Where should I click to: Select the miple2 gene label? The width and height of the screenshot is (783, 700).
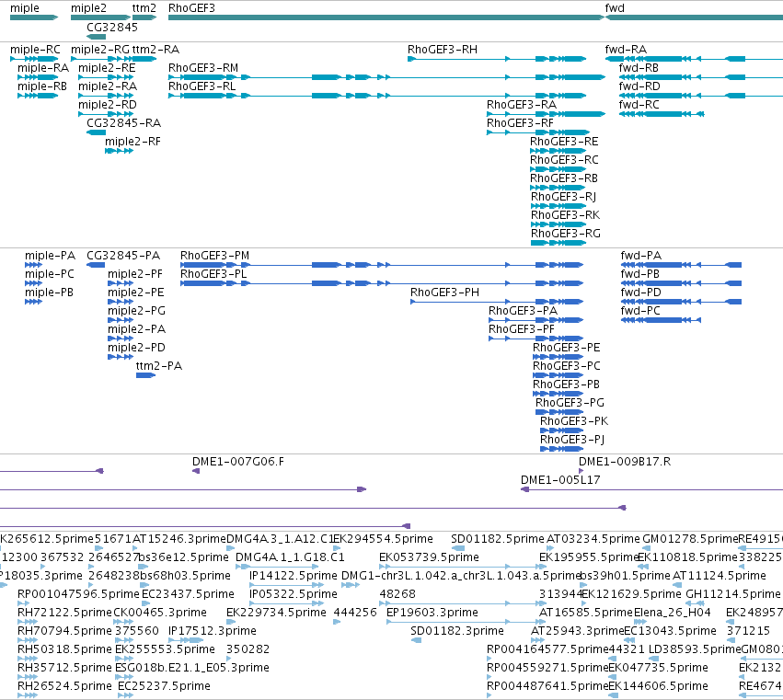(x=88, y=8)
